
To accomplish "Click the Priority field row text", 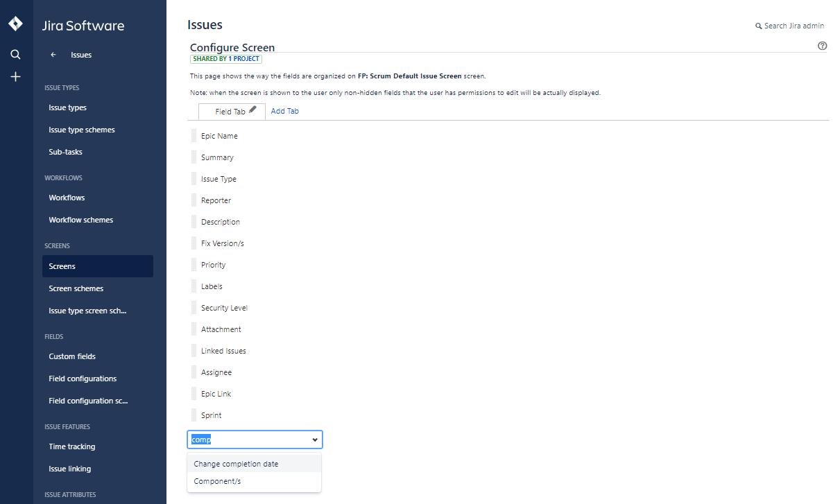I will click(x=213, y=265).
